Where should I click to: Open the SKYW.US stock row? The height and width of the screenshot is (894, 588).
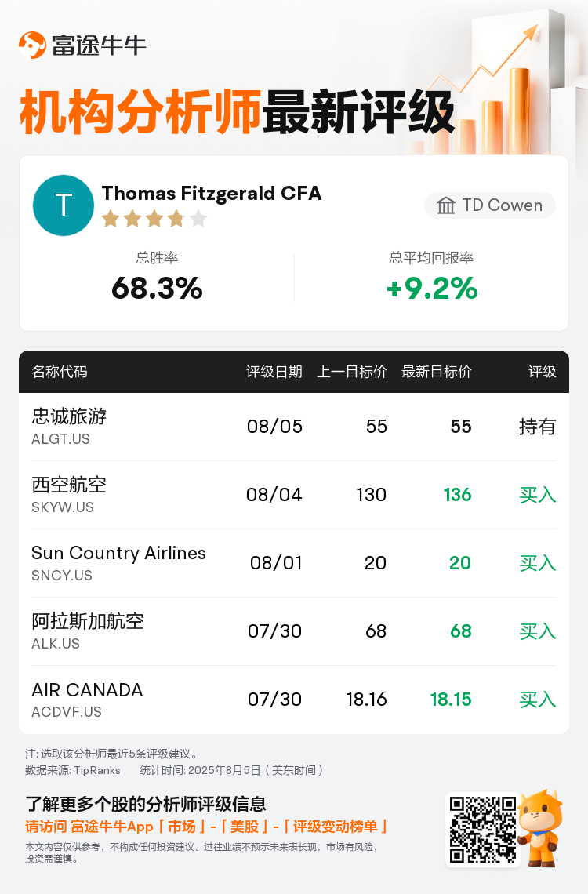pos(294,495)
